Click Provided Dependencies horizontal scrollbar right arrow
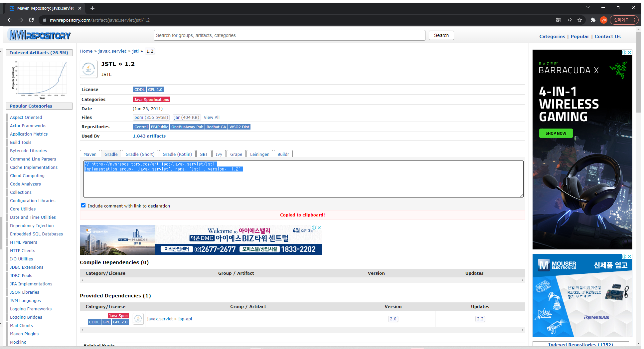Screen dimensions: 644x349 point(522,330)
